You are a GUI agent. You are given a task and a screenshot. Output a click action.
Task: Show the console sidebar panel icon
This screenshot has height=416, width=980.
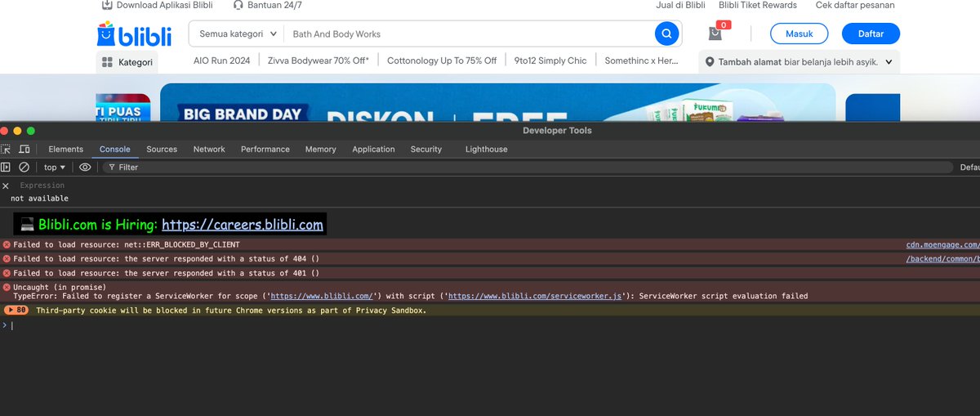(x=6, y=167)
